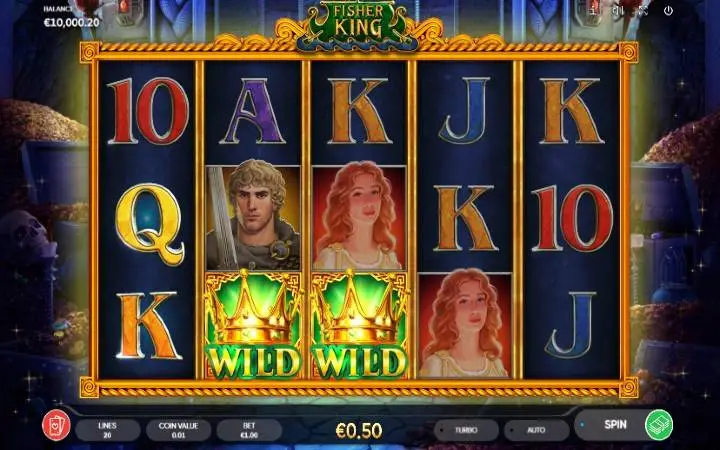Select the yellow Q symbol on reel one

pyautogui.click(x=148, y=224)
